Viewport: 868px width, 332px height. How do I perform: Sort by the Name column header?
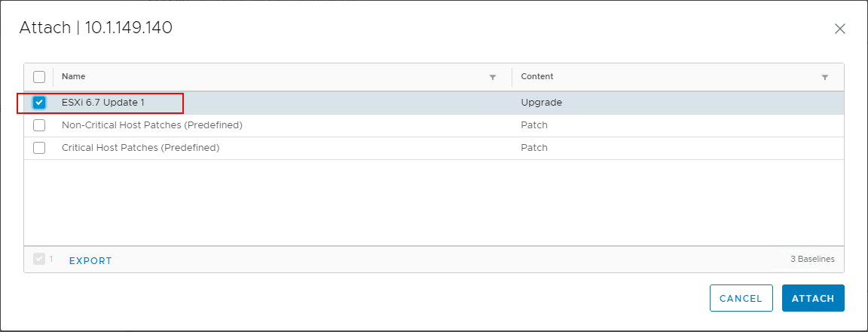pyautogui.click(x=74, y=76)
